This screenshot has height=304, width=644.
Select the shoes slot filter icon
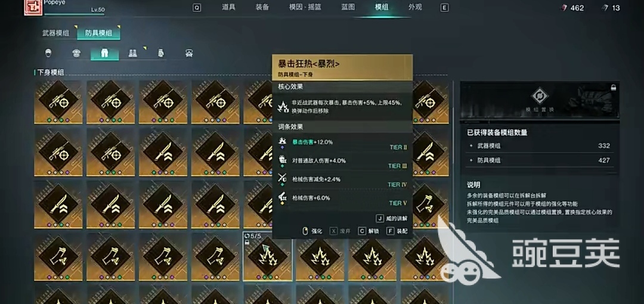[132, 54]
